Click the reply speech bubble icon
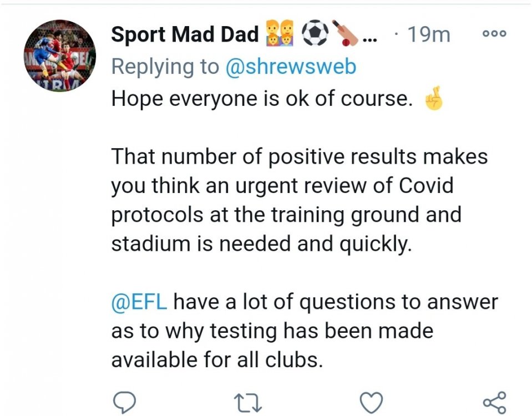The height and width of the screenshot is (416, 532). 122,401
